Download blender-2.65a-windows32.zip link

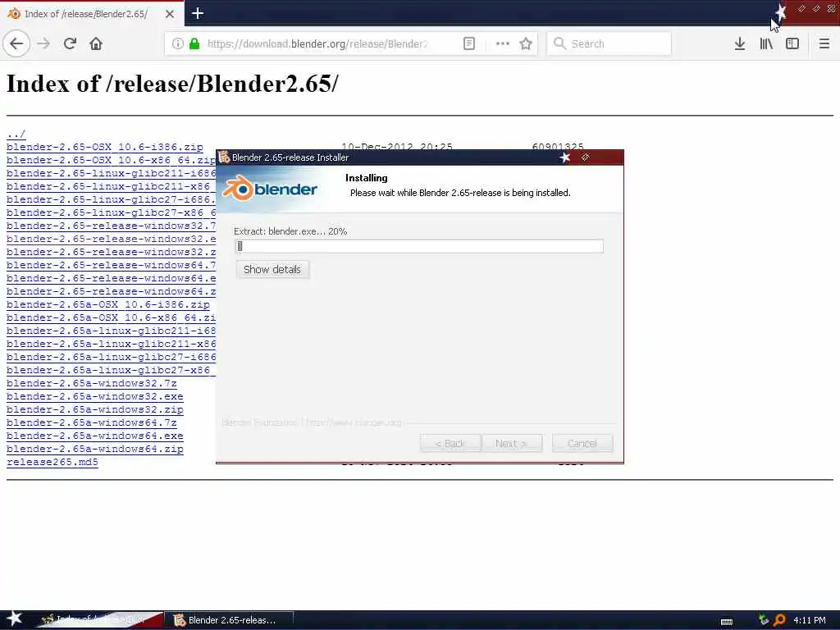(x=95, y=410)
